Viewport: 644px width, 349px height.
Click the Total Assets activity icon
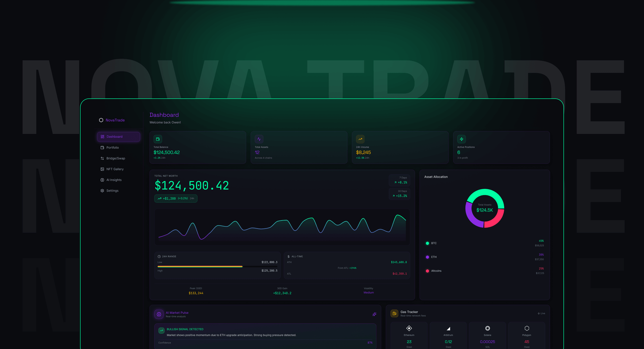(x=259, y=139)
